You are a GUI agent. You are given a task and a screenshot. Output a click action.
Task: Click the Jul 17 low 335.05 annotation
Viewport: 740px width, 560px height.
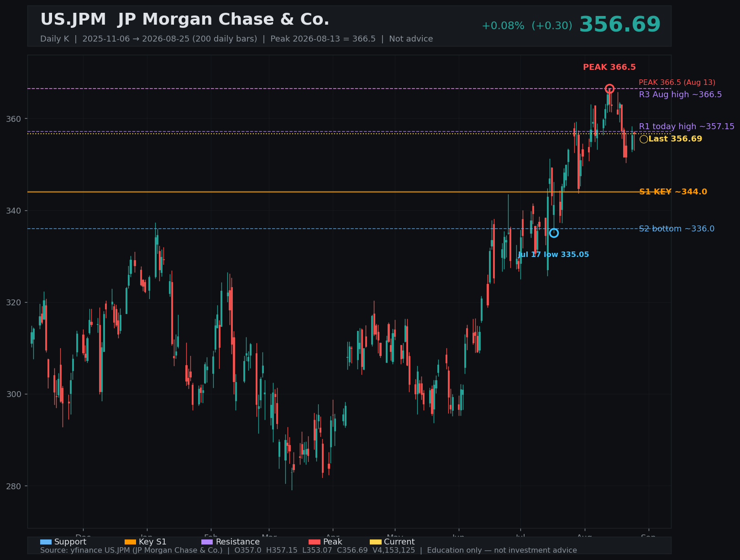[x=553, y=255]
